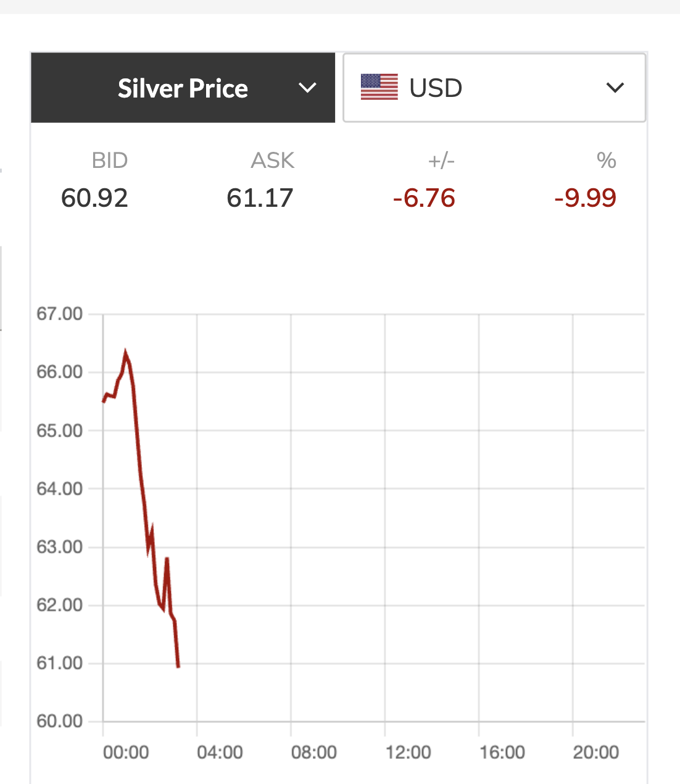Click the 00:00 time axis label
Screen dimensions: 680x784
click(x=126, y=752)
